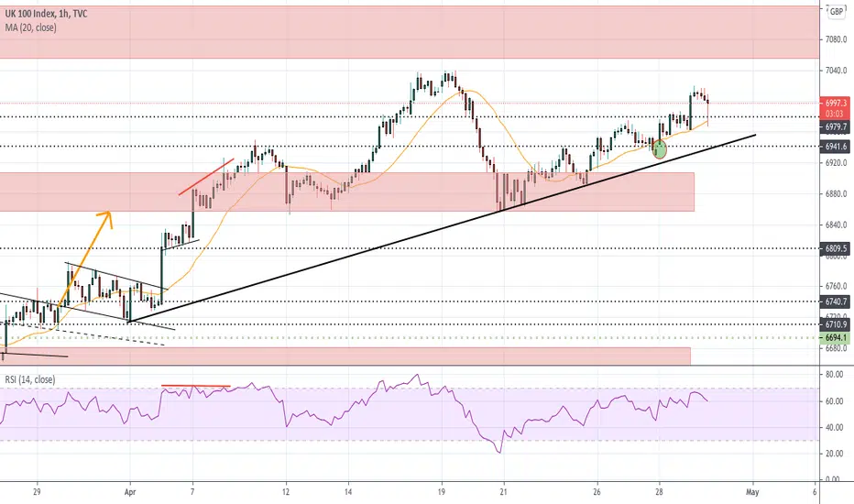Select the green 6694.1 price label
The height and width of the screenshot is (504, 854).
tap(835, 338)
